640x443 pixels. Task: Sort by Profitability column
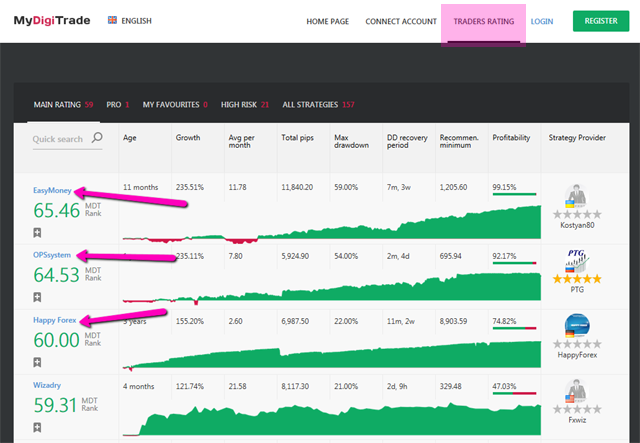point(511,138)
